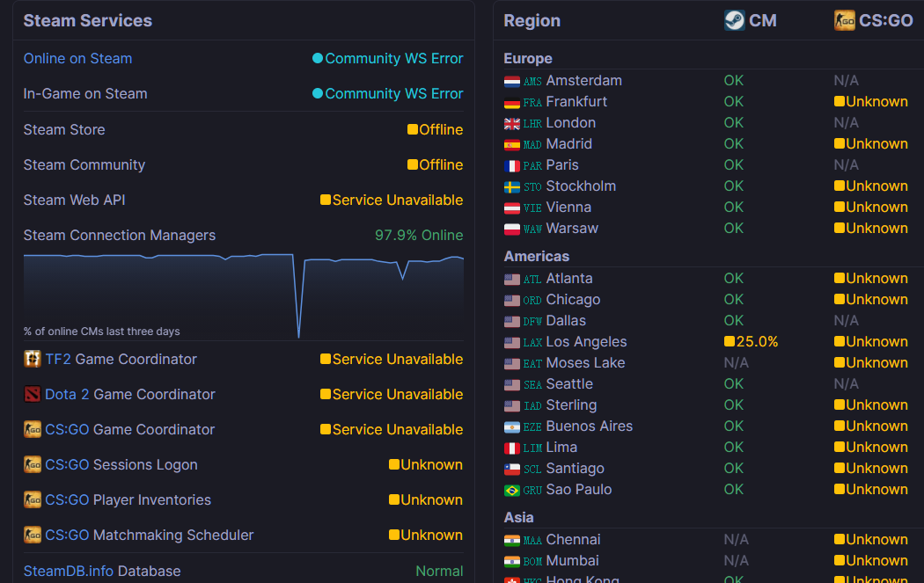This screenshot has height=583, width=924.
Task: Click the CS:GO column header icon
Action: click(844, 20)
